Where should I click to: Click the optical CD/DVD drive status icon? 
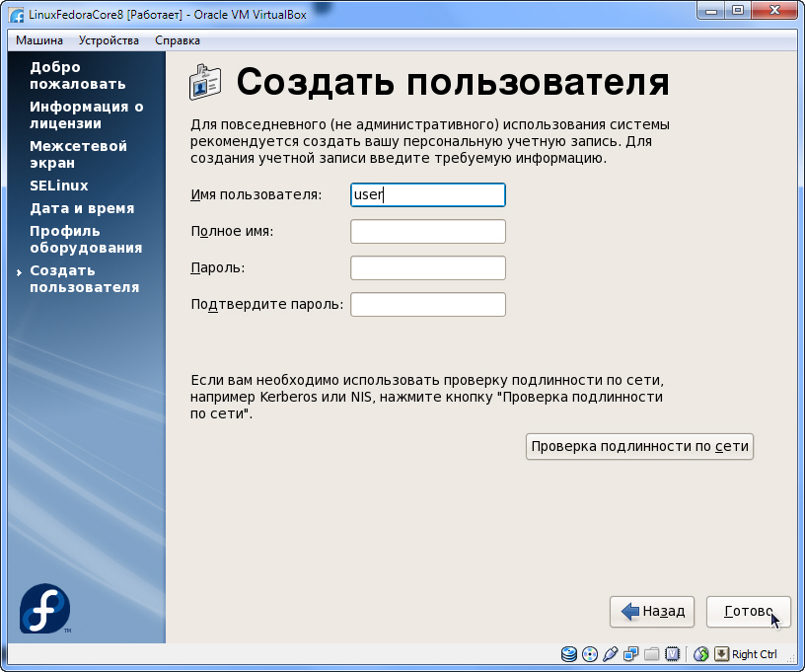click(x=590, y=654)
